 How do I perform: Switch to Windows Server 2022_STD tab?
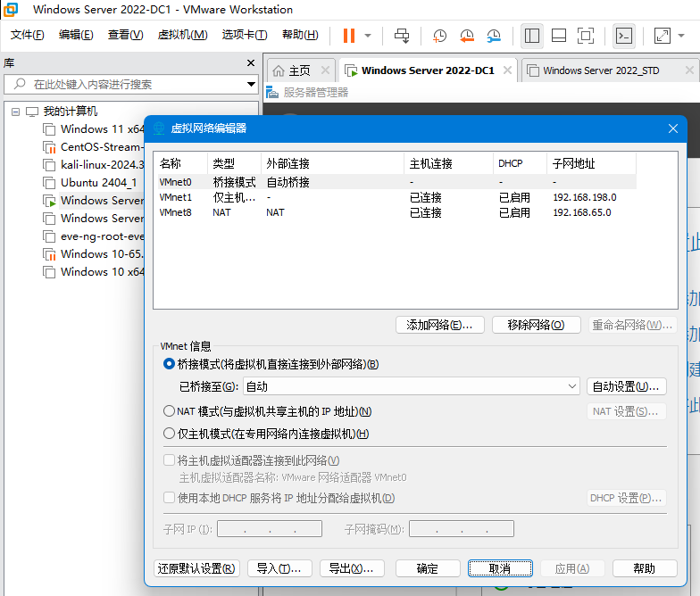(x=601, y=70)
